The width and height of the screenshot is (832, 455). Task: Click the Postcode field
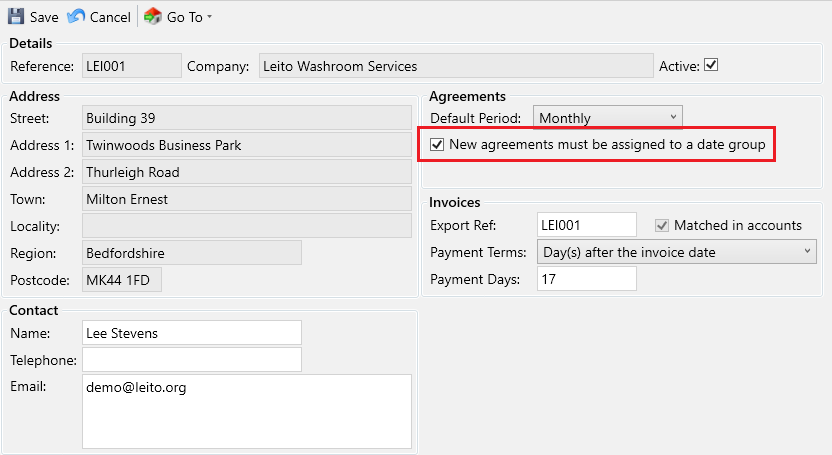point(121,279)
